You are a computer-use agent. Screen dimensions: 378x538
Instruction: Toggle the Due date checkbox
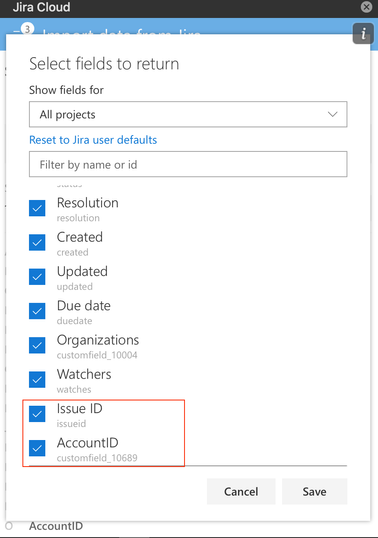tap(37, 311)
